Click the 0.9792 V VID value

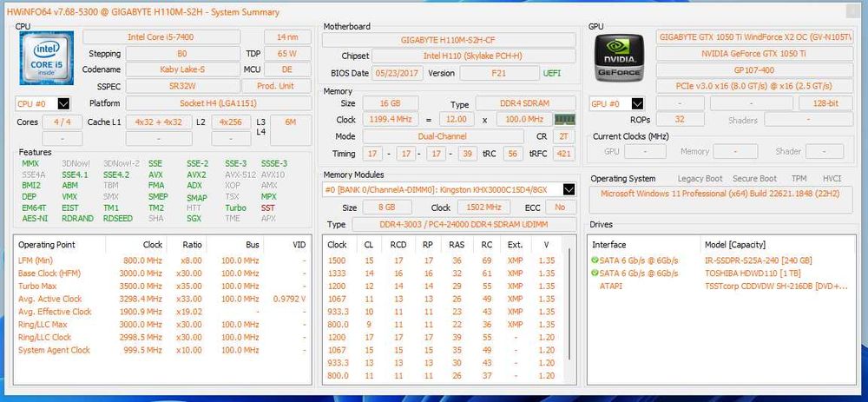(x=289, y=299)
